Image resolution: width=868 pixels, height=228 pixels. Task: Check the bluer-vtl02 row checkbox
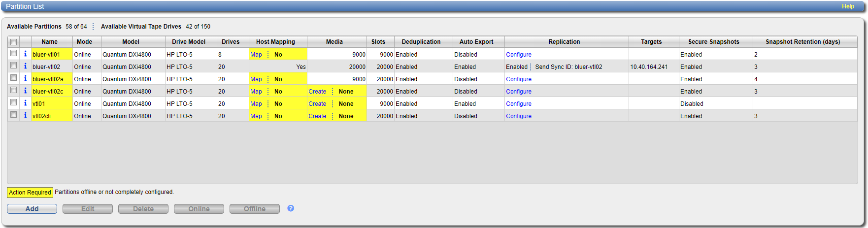(x=14, y=65)
